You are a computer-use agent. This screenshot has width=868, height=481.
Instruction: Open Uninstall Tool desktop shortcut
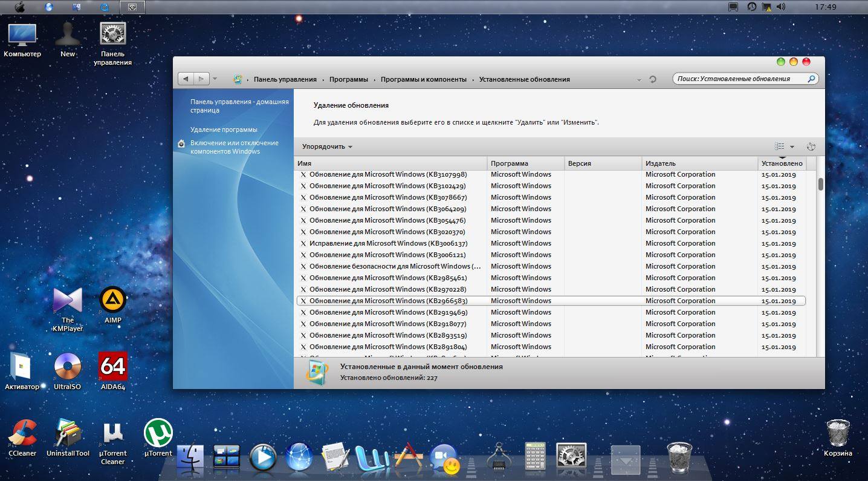click(x=68, y=438)
